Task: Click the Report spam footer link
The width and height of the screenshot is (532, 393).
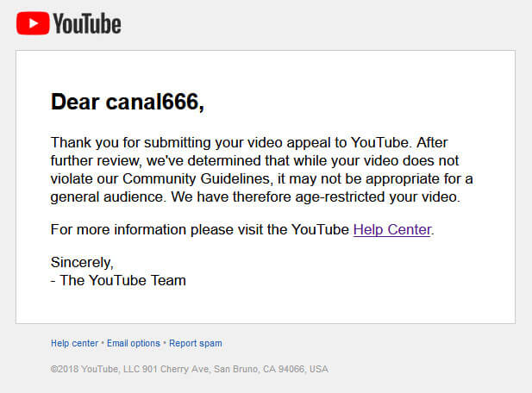Action: pos(196,343)
